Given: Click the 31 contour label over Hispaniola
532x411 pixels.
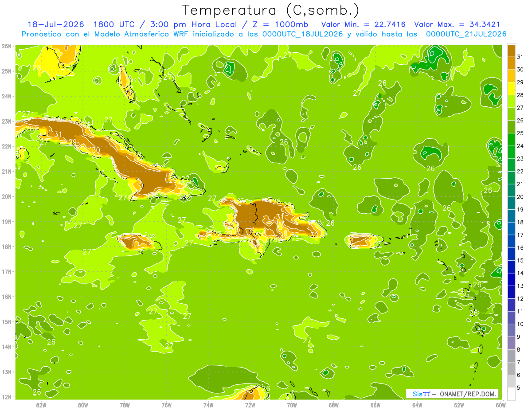Looking at the screenshot, I should (279, 217).
